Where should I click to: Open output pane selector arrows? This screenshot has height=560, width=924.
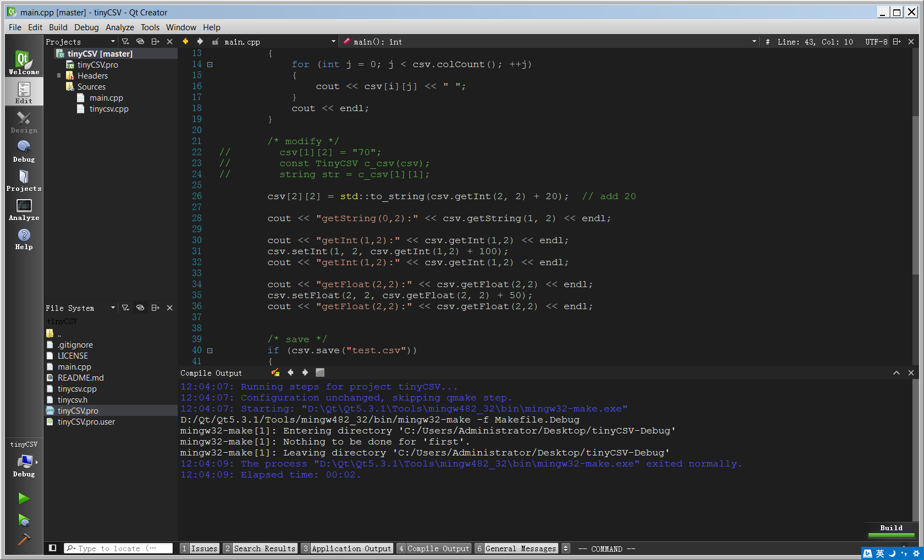[565, 548]
